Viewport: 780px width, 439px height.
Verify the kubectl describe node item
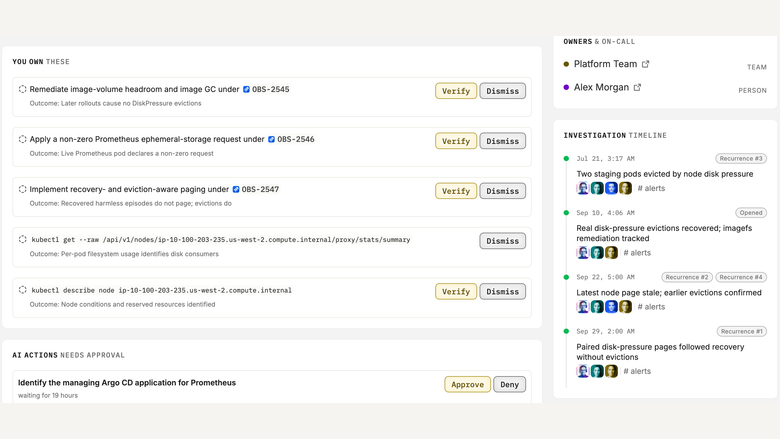click(456, 291)
